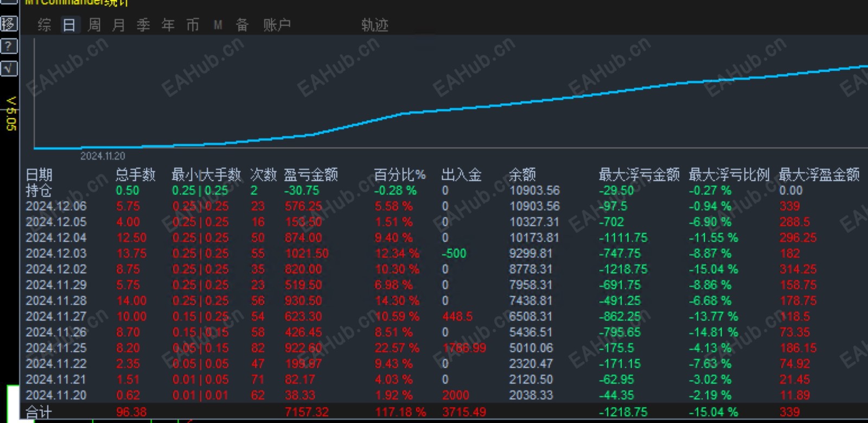Click the 余额 column header
This screenshot has width=868, height=423.
(522, 175)
